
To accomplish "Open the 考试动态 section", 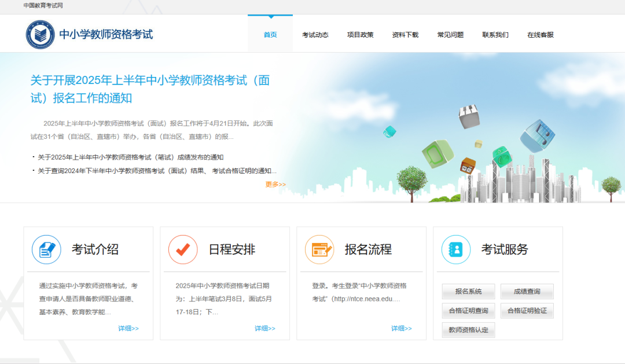I will 315,34.
